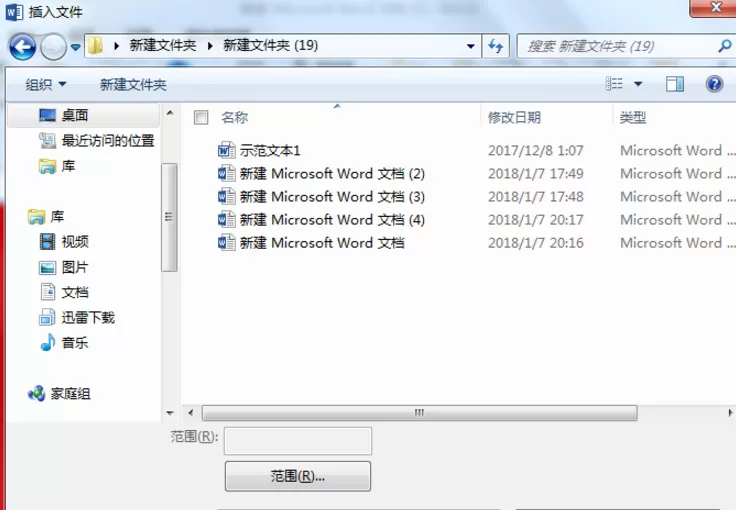Select 新建 Microsoft Word 文档 (2)
The width and height of the screenshot is (736, 510).
click(332, 174)
